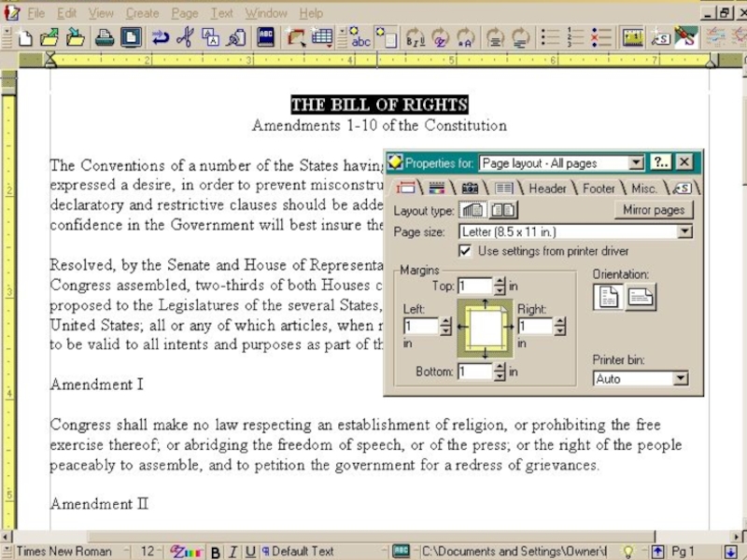Click the Top margin input field

pyautogui.click(x=474, y=287)
